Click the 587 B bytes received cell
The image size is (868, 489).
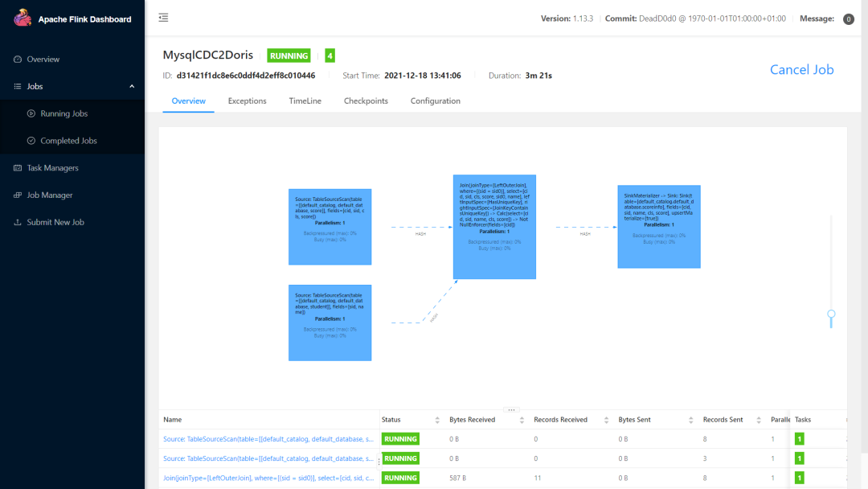pyautogui.click(x=458, y=478)
